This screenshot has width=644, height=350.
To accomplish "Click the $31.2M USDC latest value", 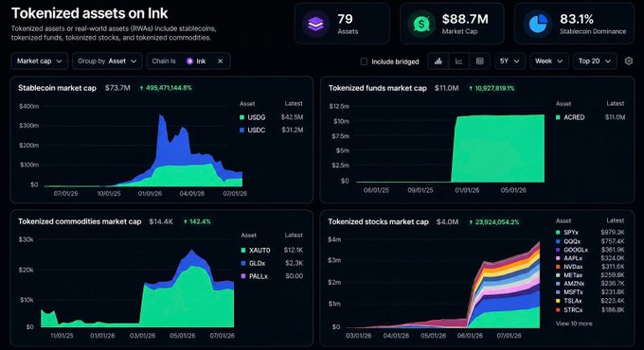I will coord(293,131).
